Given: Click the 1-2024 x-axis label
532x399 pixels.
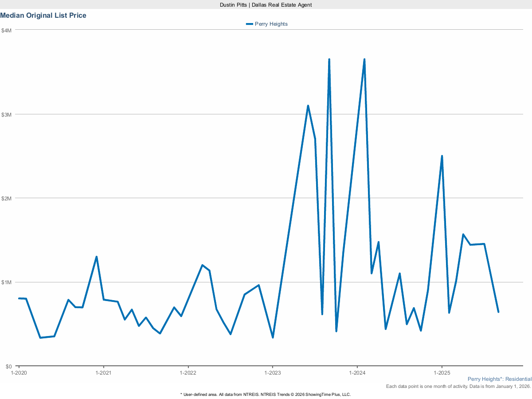Looking at the screenshot, I should click(x=357, y=373).
